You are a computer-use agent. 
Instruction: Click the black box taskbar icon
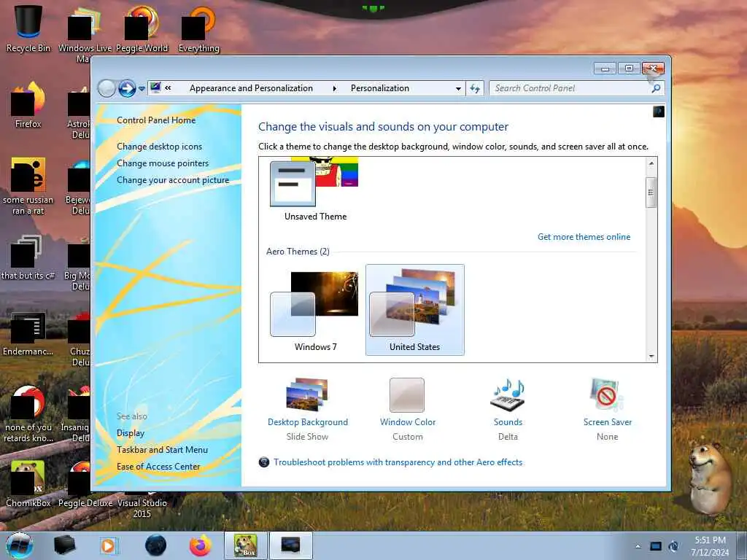pos(64,545)
